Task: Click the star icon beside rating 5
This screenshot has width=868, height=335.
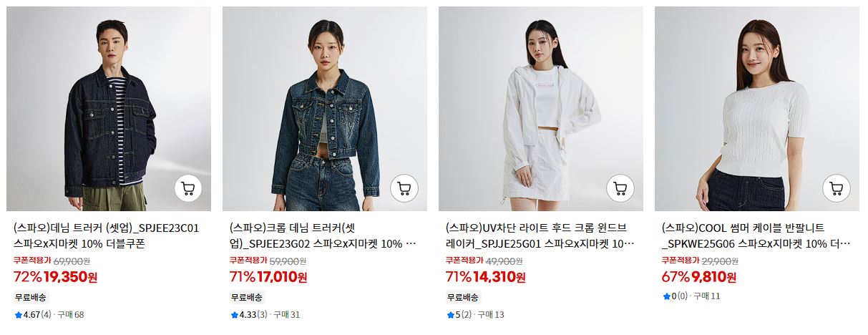Action: (x=450, y=315)
